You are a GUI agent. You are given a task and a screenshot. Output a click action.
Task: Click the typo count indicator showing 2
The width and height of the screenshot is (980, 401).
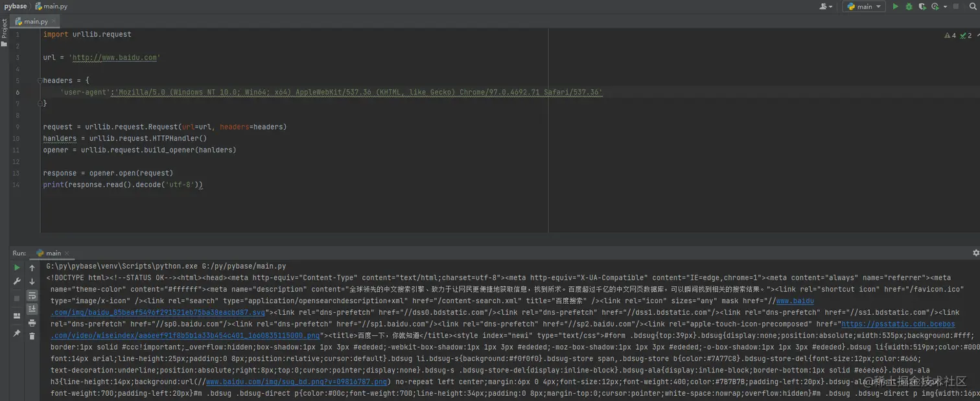point(966,36)
